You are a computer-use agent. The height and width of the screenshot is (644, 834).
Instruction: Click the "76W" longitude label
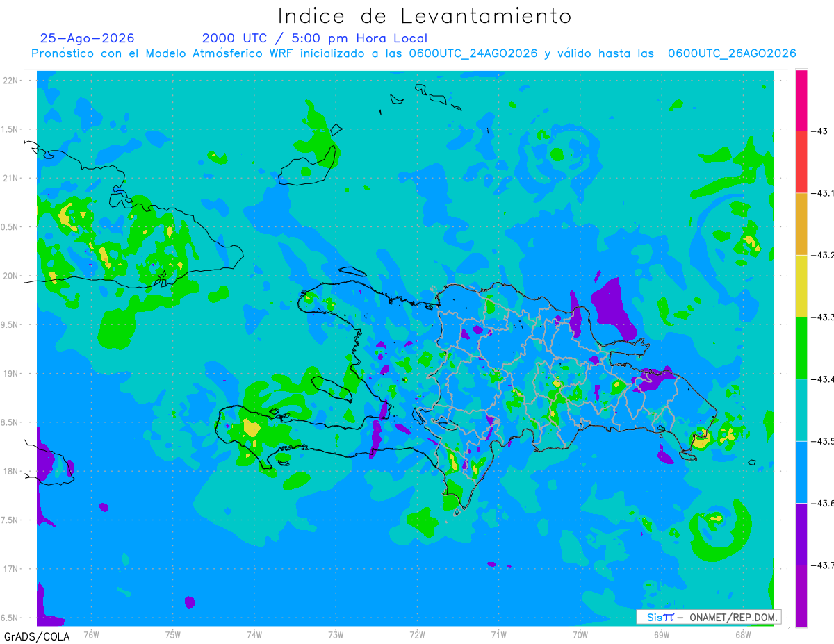91,634
